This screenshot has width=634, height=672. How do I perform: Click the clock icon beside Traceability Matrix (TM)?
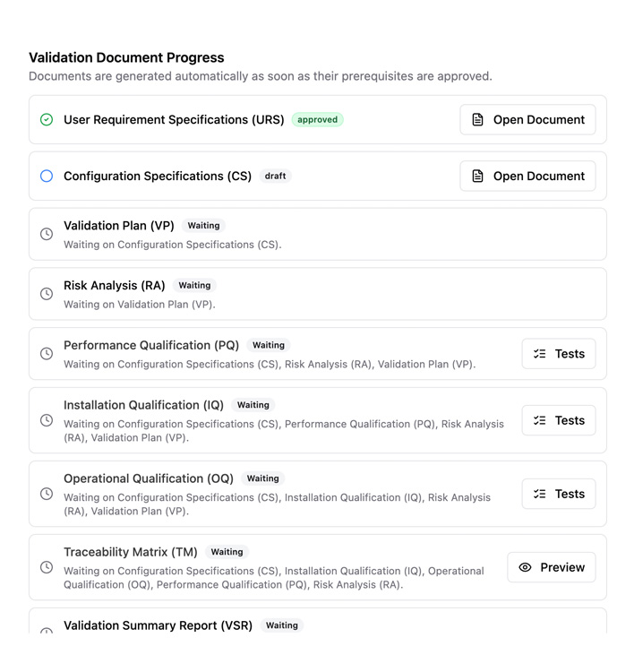click(x=47, y=567)
